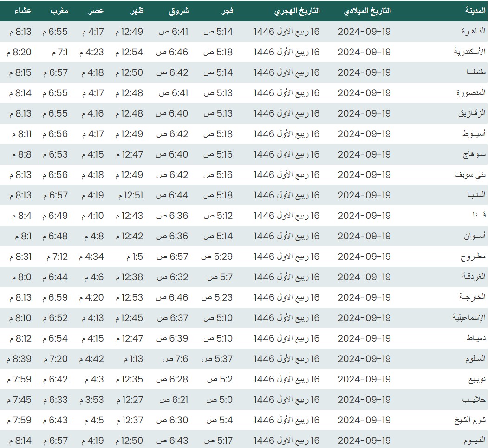Click the المدينة column header
The height and width of the screenshot is (448, 488).
pos(475,11)
